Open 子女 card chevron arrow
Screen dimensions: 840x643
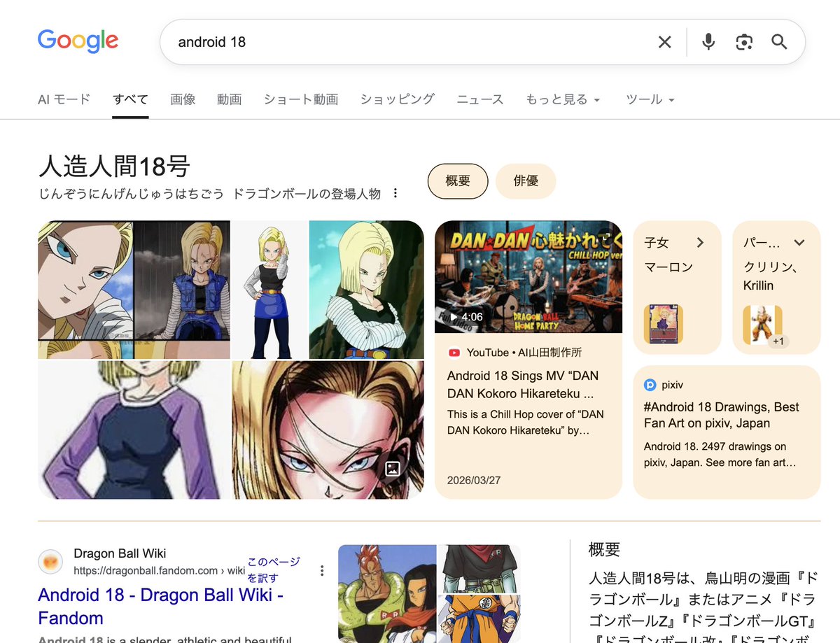click(x=700, y=243)
